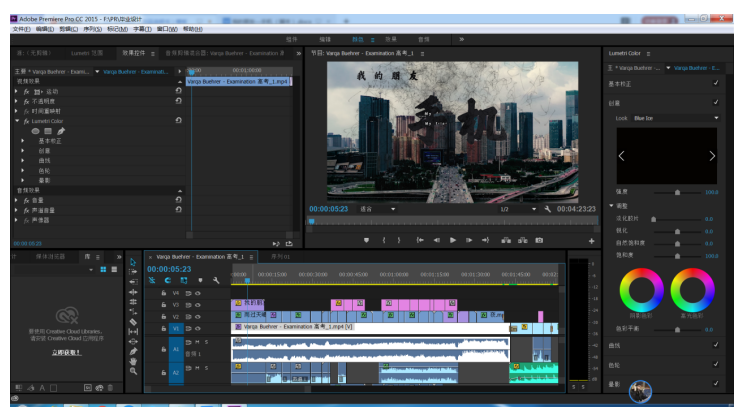Image resolution: width=741 pixels, height=410 pixels.
Task: Show next Look preview arrow
Action: [712, 156]
